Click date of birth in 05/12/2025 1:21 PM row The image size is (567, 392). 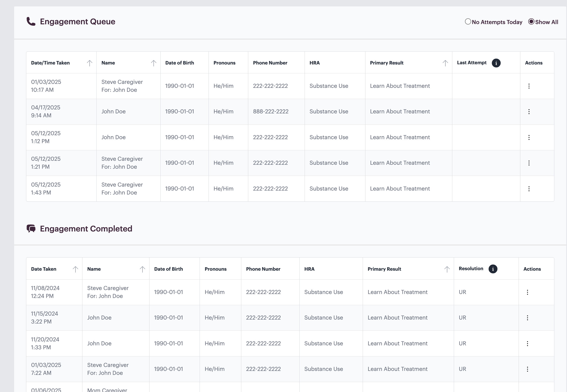(x=179, y=163)
